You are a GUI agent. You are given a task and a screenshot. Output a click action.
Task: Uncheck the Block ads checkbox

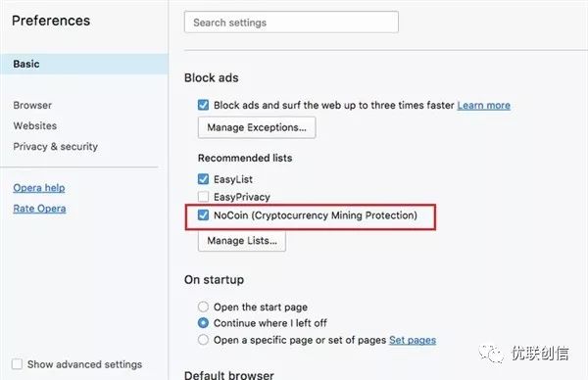203,105
